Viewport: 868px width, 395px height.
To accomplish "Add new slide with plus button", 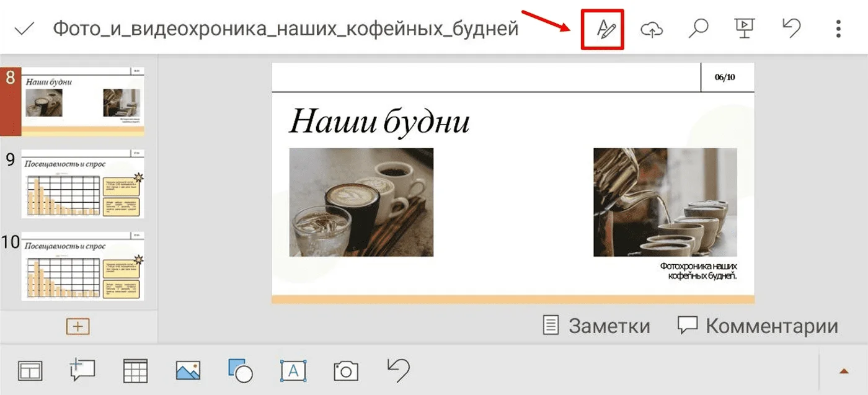I will pyautogui.click(x=78, y=326).
